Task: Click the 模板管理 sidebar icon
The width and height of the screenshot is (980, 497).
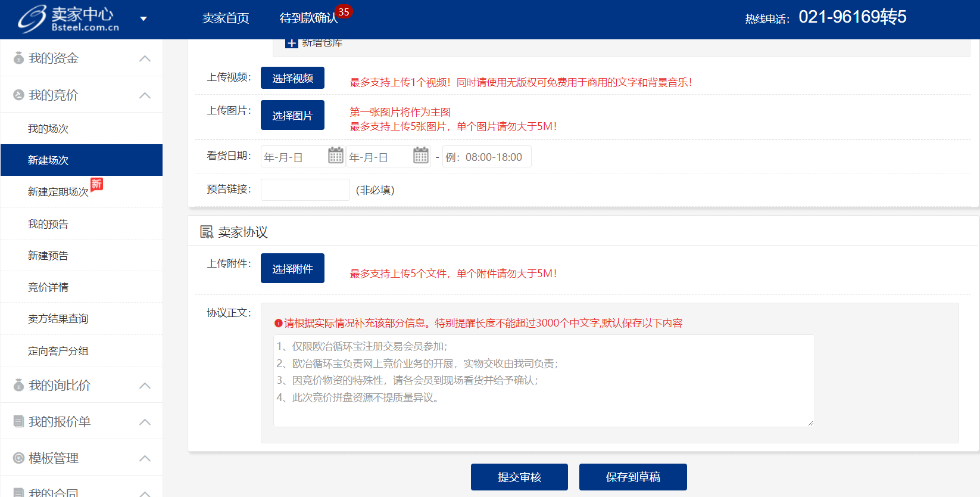Action: 19,458
